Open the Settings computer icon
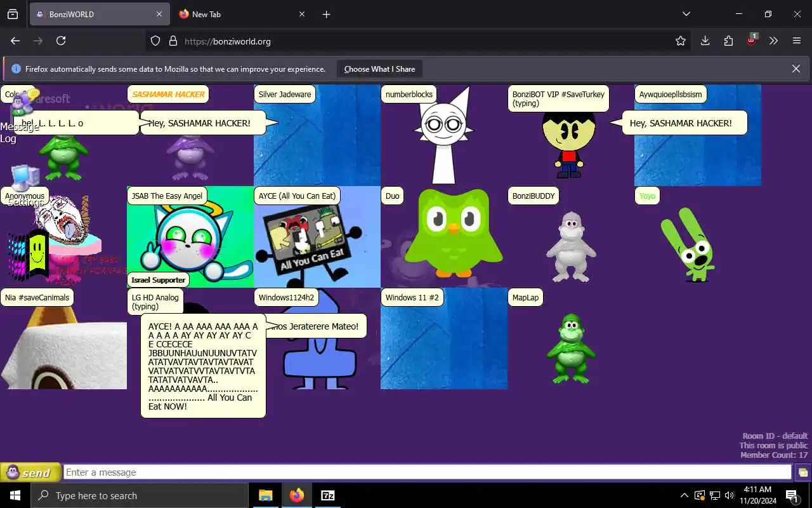 point(24,185)
